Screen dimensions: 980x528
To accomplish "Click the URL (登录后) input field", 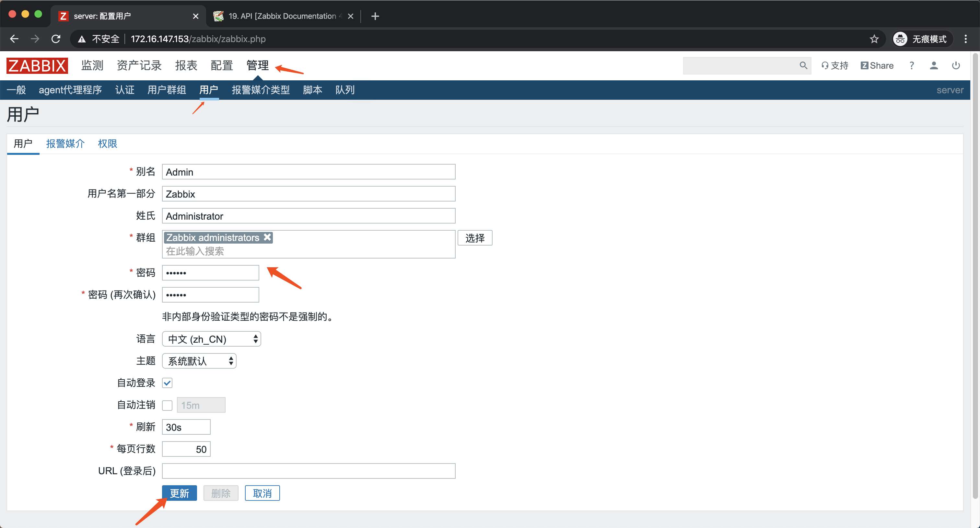I will [309, 471].
